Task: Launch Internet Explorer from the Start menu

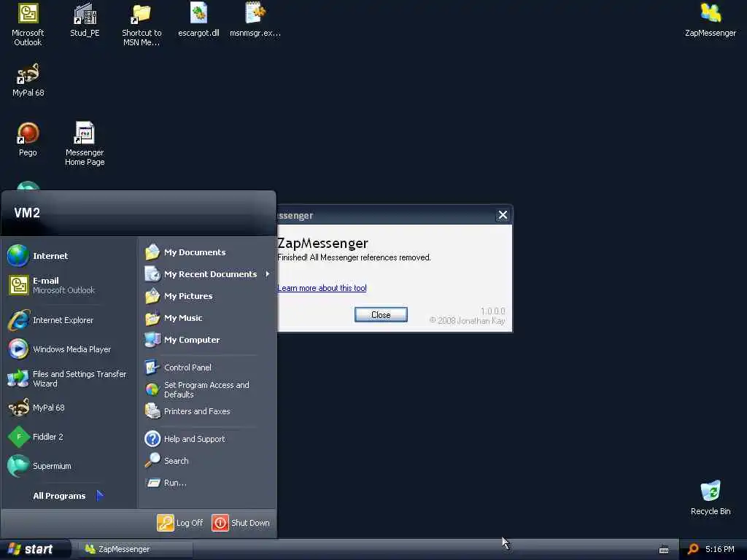Action: point(69,320)
